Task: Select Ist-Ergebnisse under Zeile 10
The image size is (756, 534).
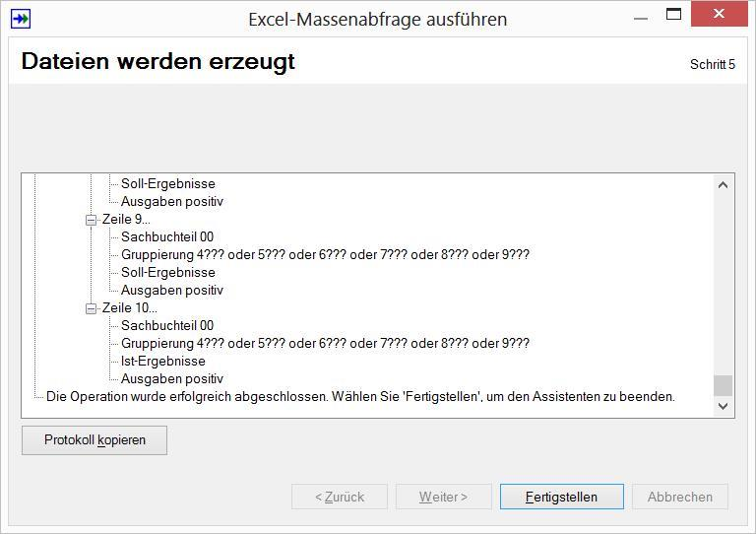Action: coord(163,362)
